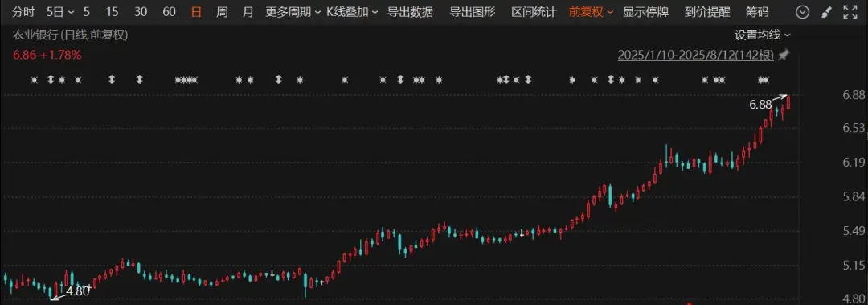Select the paintbrush drawing tool icon
Screen dimensions: 868x305
(x=826, y=11)
